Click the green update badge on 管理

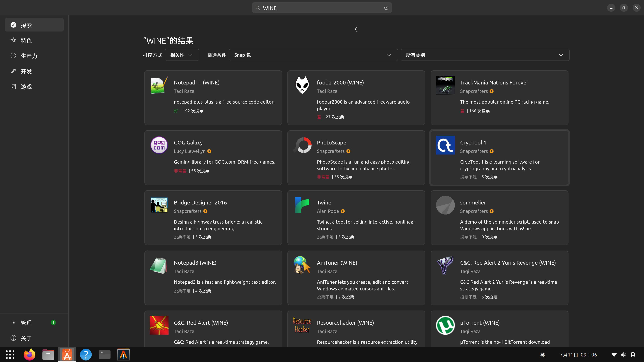point(53,322)
